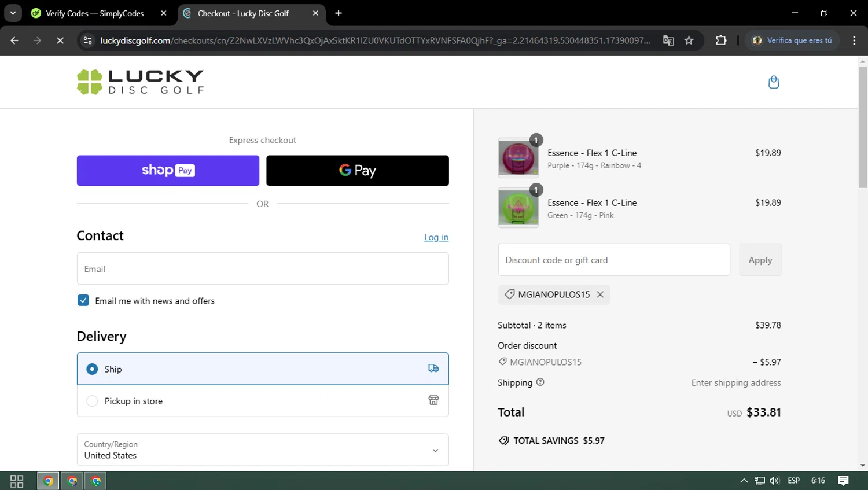Click the browser back arrow
The image size is (868, 490).
14,40
